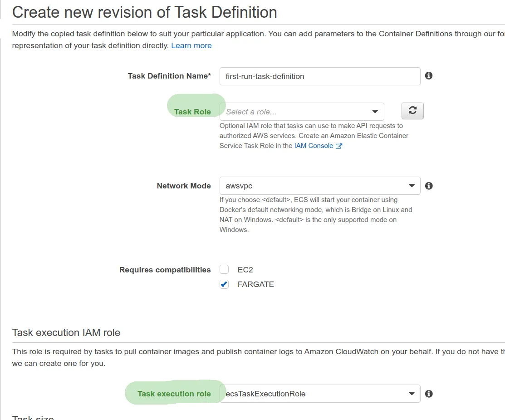Expand the Network Mode awsvpc dropdown

[x=320, y=186]
